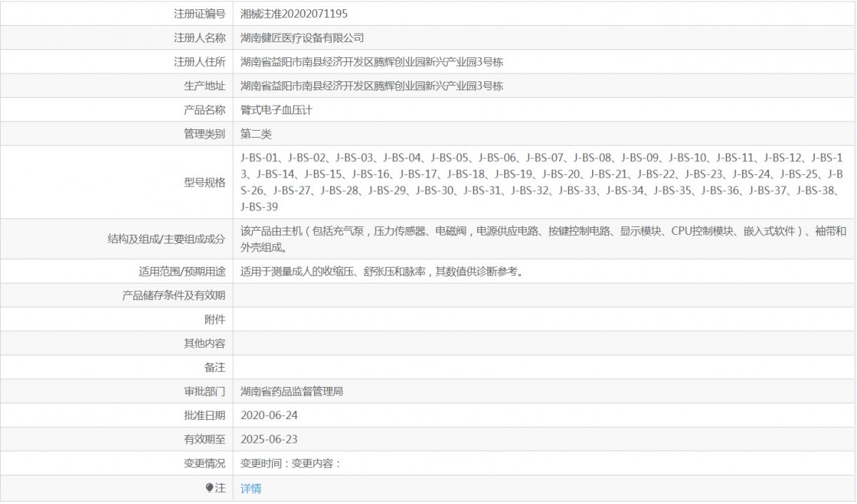Screen dimensions: 857x504
Task: Click the 产品名称 label
Action: pos(204,110)
